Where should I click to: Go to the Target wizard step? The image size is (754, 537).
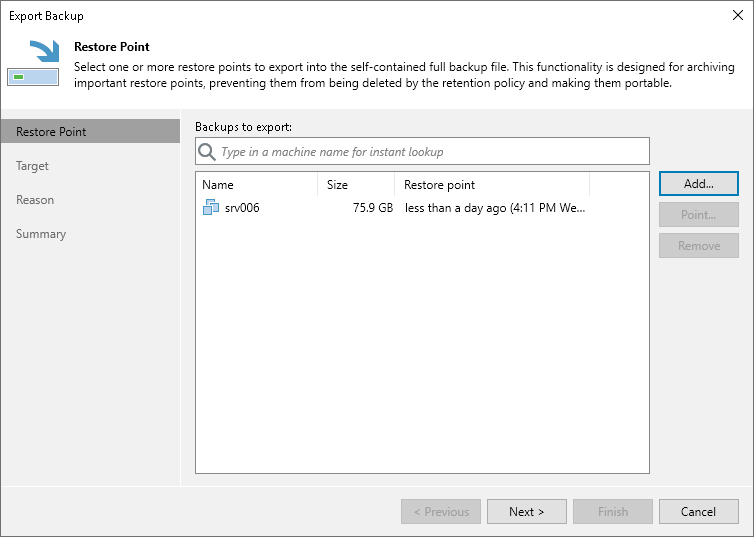(x=33, y=166)
